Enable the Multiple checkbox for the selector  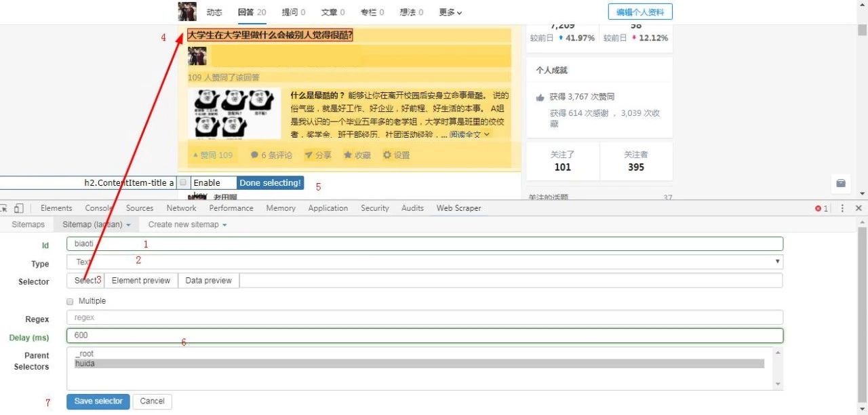coord(70,300)
